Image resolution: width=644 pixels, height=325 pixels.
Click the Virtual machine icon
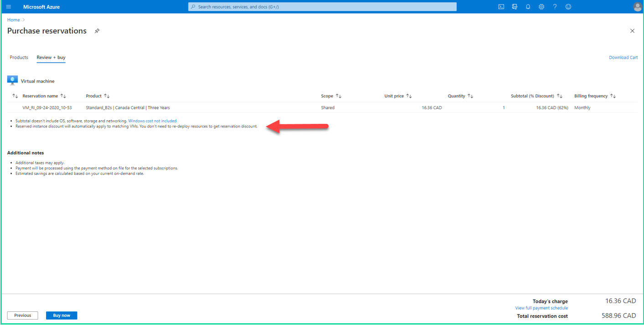(x=12, y=81)
